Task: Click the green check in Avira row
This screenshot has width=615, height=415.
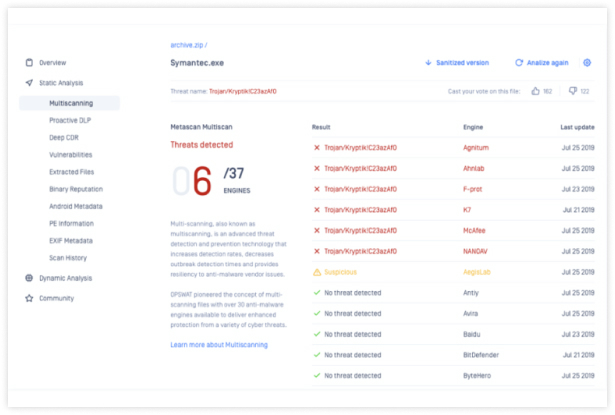Action: click(x=317, y=313)
